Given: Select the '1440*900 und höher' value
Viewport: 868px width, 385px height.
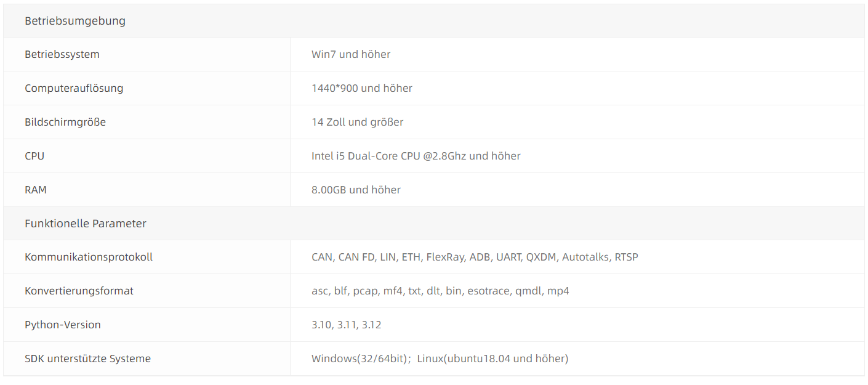Looking at the screenshot, I should coord(362,88).
